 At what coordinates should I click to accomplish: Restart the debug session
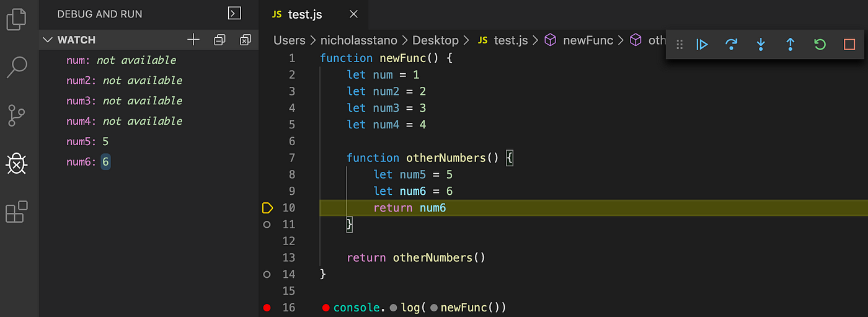coord(820,44)
